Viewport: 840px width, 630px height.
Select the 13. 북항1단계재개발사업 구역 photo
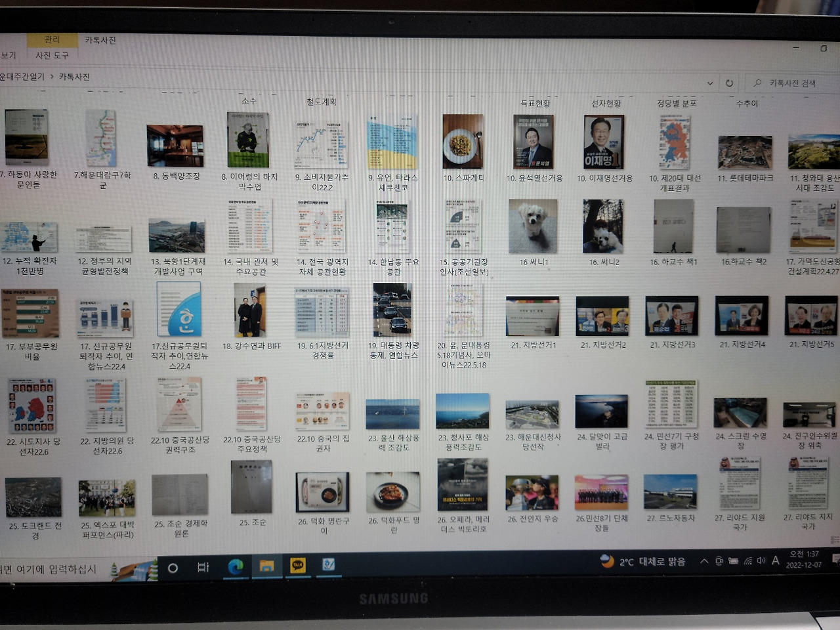177,236
